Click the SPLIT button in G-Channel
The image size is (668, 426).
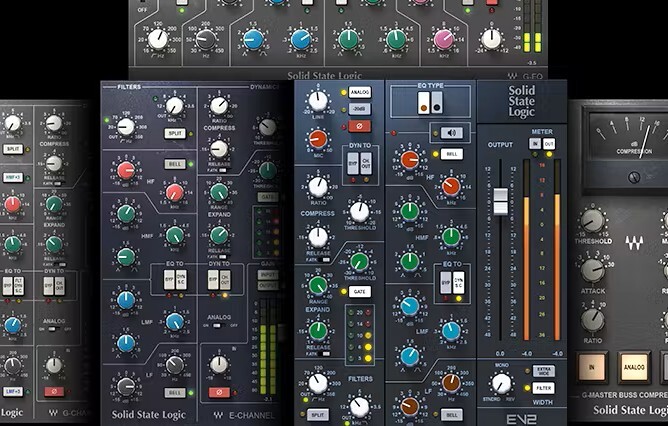click(x=13, y=149)
